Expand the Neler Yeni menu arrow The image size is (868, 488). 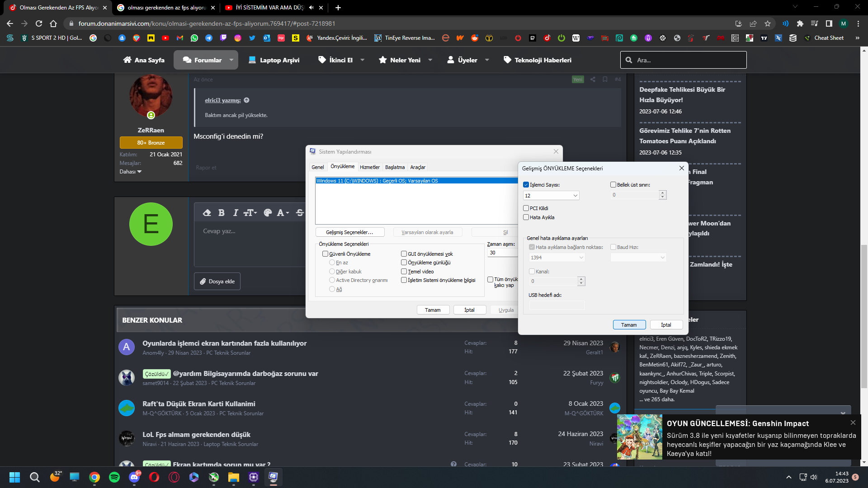click(430, 60)
